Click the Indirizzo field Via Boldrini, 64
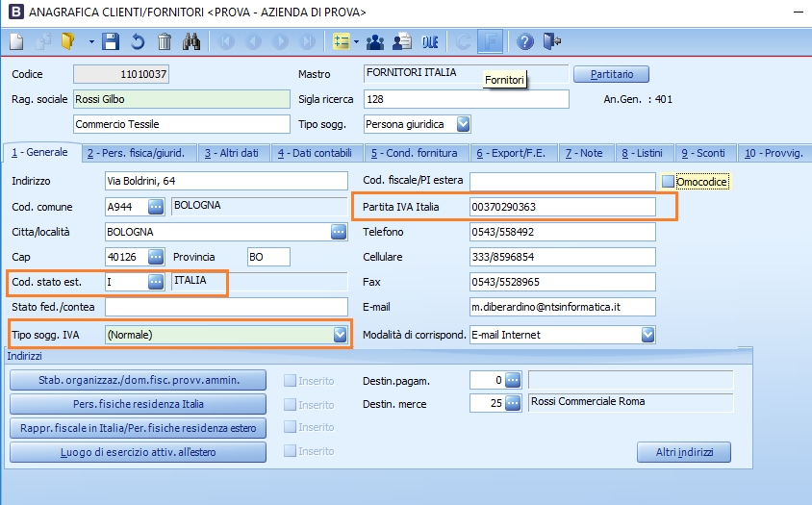The image size is (812, 505). 226,181
